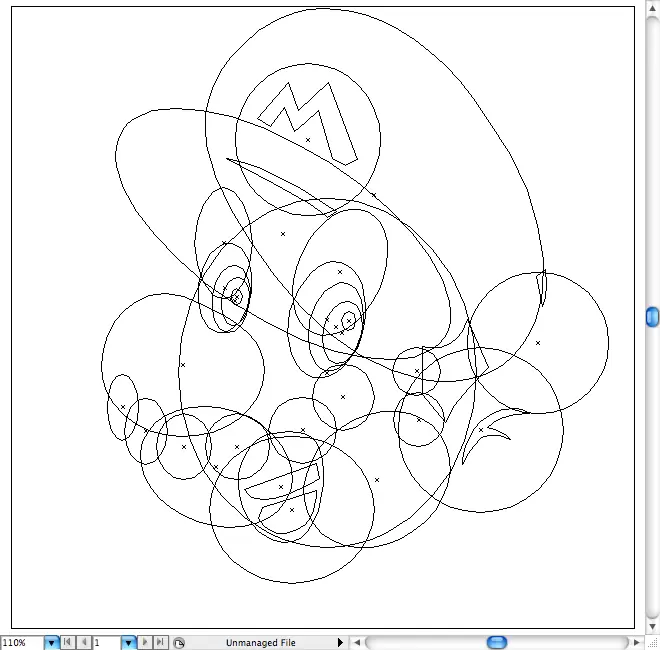
Task: Click the artboard number field
Action: (x=107, y=643)
